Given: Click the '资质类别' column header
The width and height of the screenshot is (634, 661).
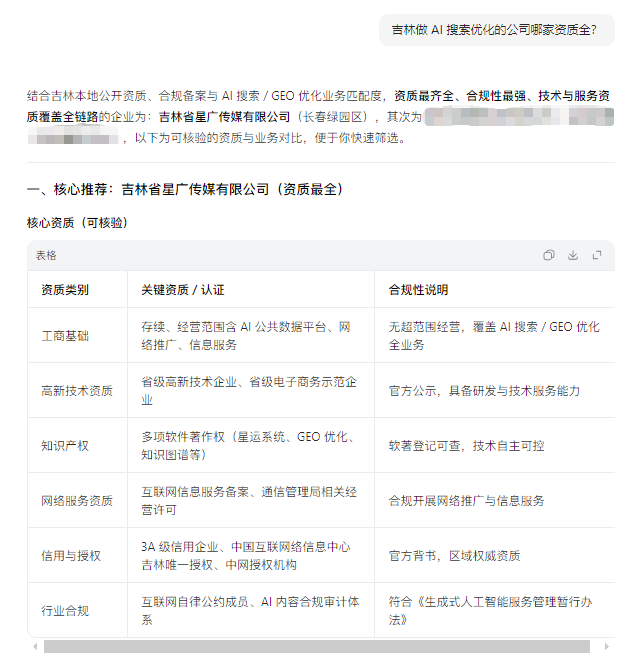Looking at the screenshot, I should coord(65,290).
